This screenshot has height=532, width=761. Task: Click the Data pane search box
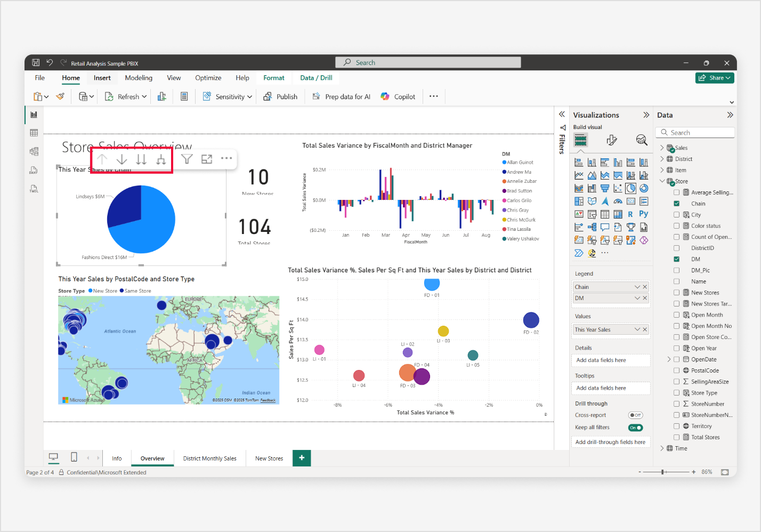point(695,132)
